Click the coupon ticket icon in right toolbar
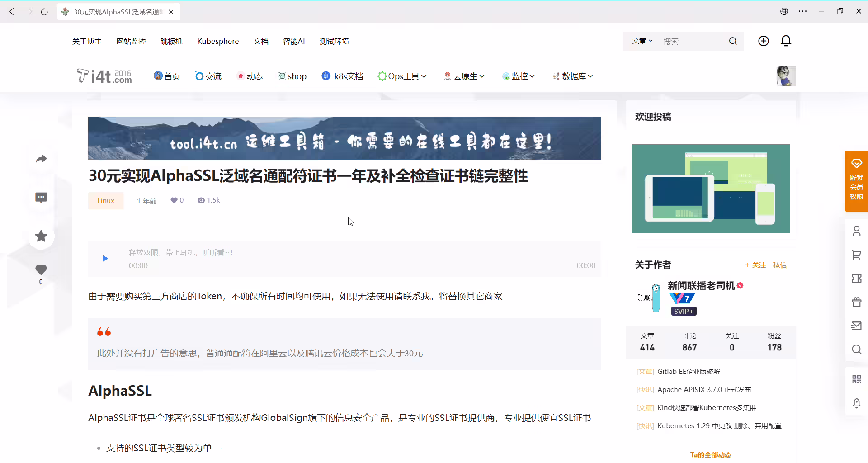Viewport: 868px width, 463px height. click(856, 279)
